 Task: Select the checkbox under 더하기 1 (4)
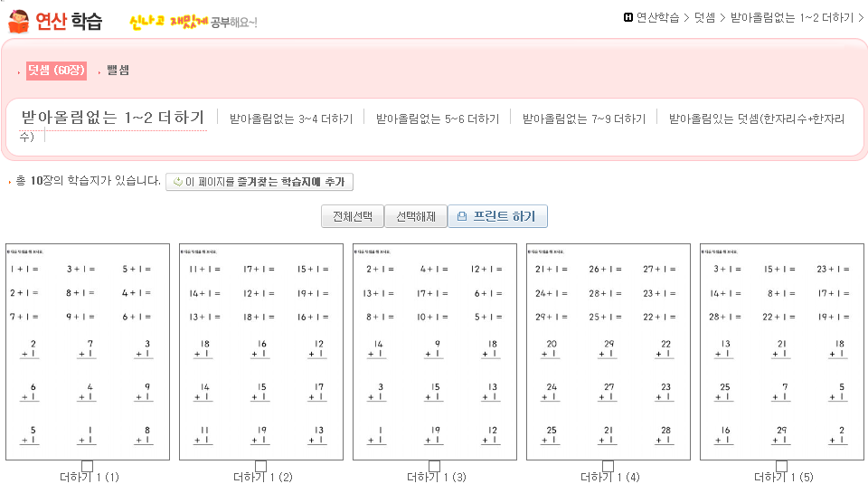coord(608,466)
